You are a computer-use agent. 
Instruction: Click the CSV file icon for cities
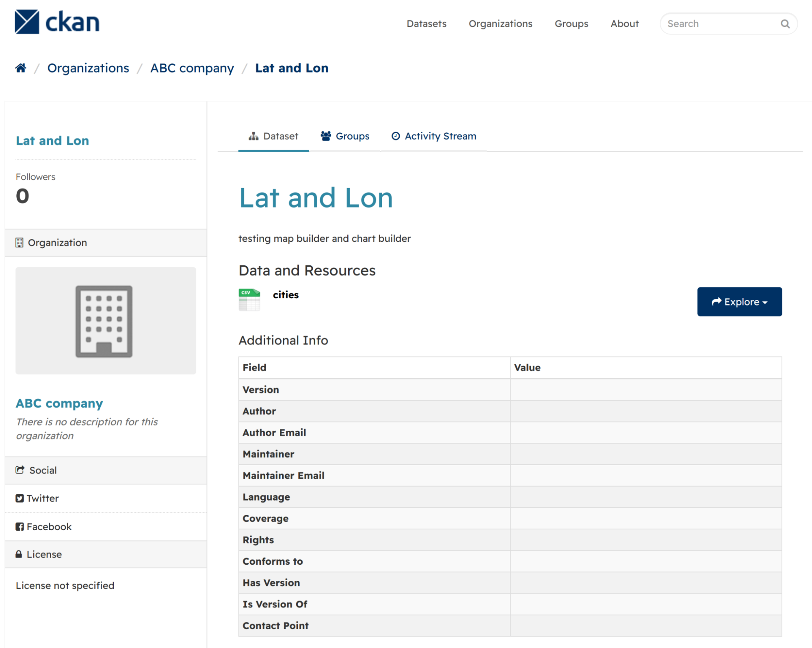(249, 300)
